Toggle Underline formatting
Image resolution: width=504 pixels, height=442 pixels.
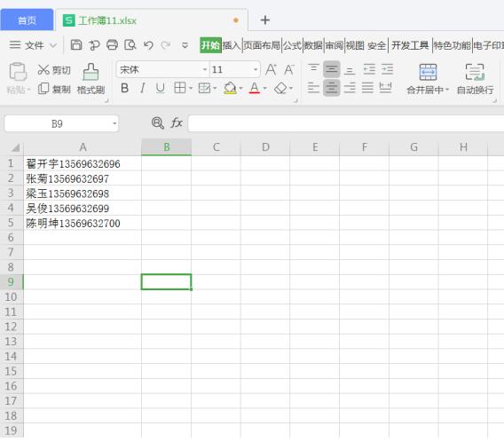coord(160,88)
